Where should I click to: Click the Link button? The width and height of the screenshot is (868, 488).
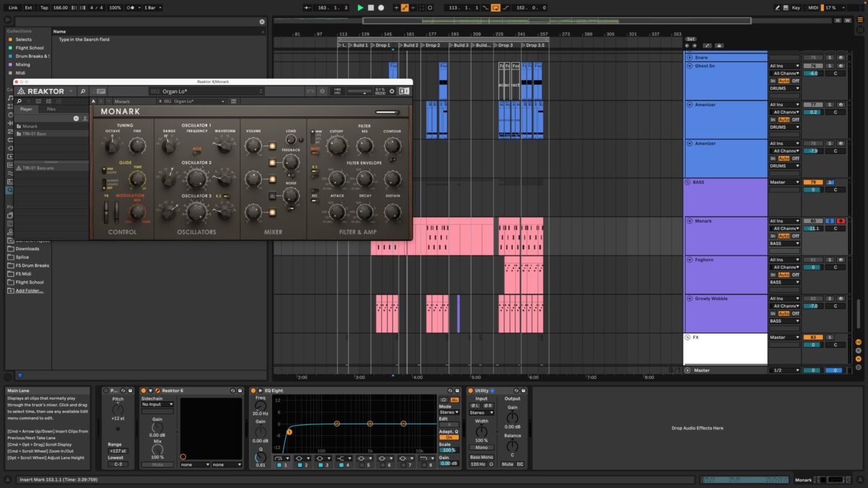pos(13,7)
